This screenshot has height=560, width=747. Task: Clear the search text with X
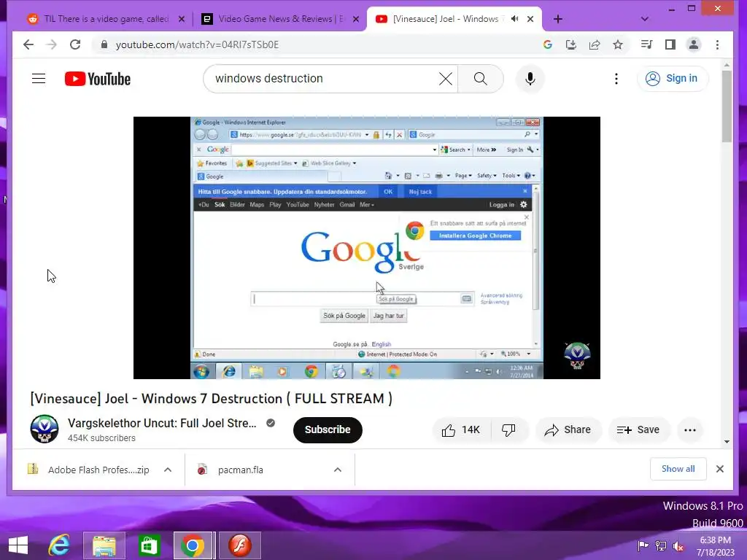click(x=446, y=79)
